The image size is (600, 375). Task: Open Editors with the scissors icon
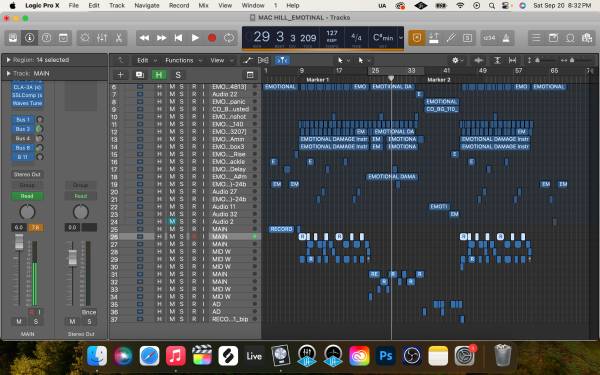pyautogui.click(x=119, y=38)
